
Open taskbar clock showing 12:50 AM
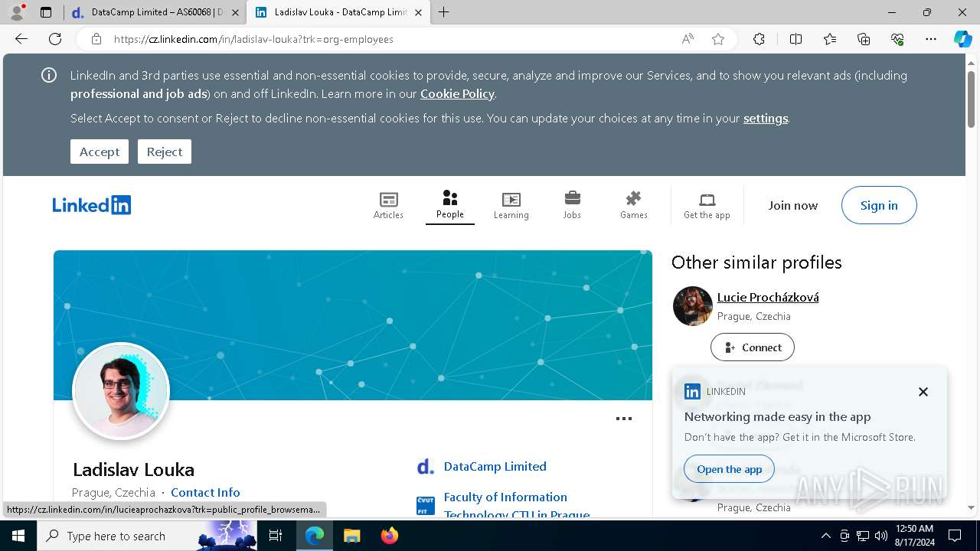[x=913, y=536]
